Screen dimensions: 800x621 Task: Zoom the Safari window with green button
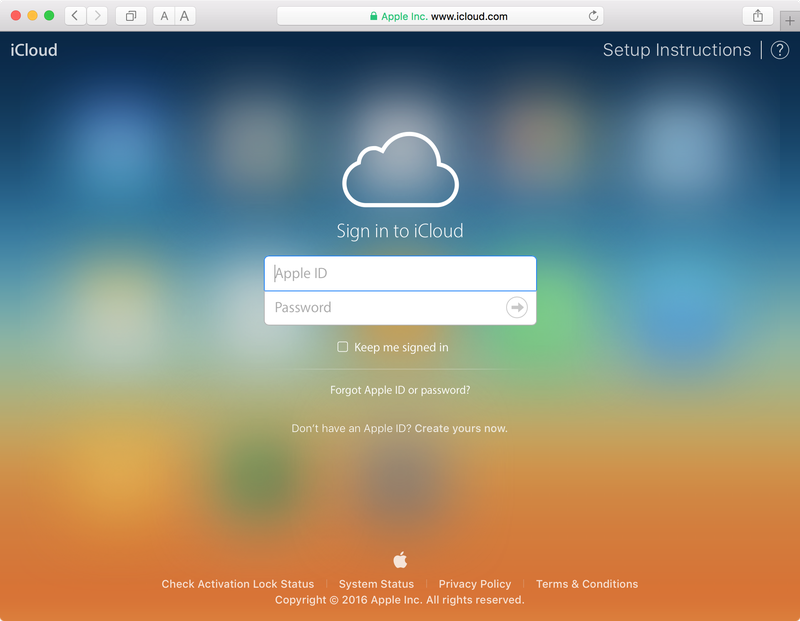click(x=49, y=15)
